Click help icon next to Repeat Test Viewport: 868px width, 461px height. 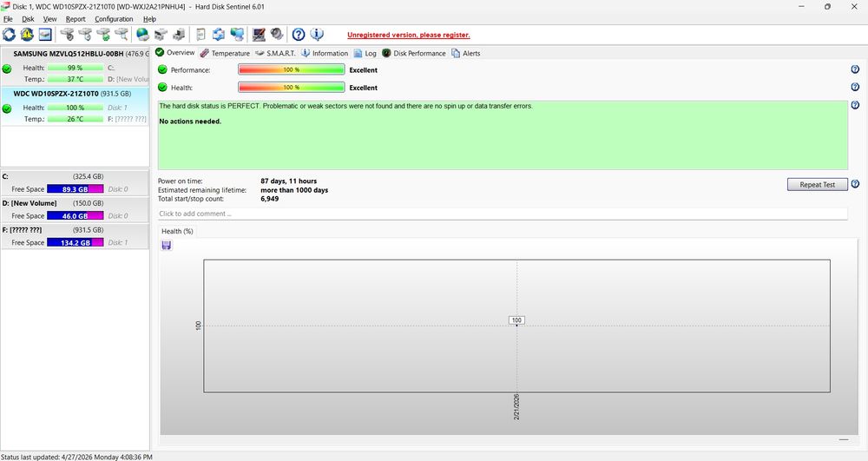pos(855,184)
